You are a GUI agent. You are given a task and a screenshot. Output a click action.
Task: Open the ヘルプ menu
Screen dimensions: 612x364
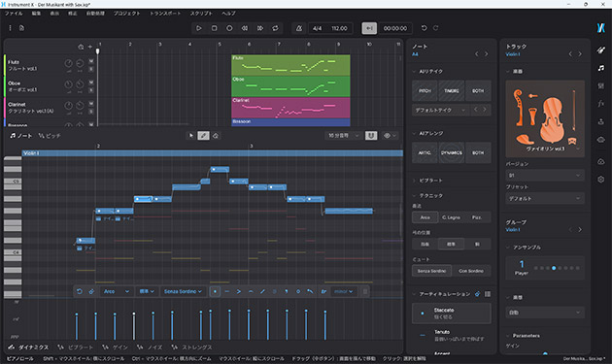pyautogui.click(x=228, y=14)
